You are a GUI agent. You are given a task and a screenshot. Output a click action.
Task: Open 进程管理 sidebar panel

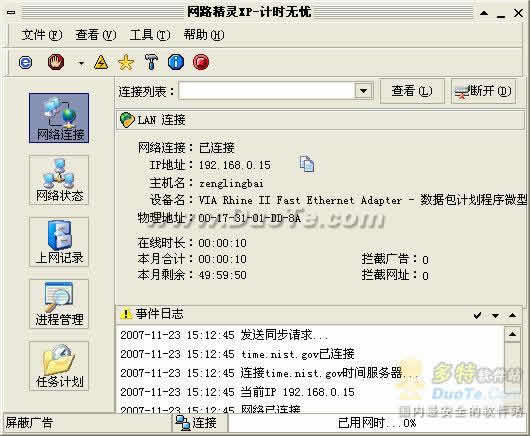pyautogui.click(x=59, y=304)
